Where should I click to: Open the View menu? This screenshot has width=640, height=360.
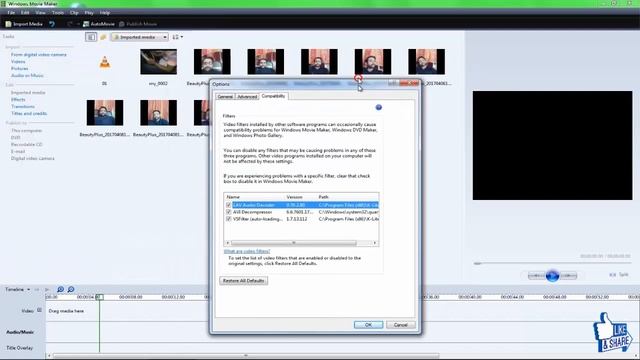[40, 13]
